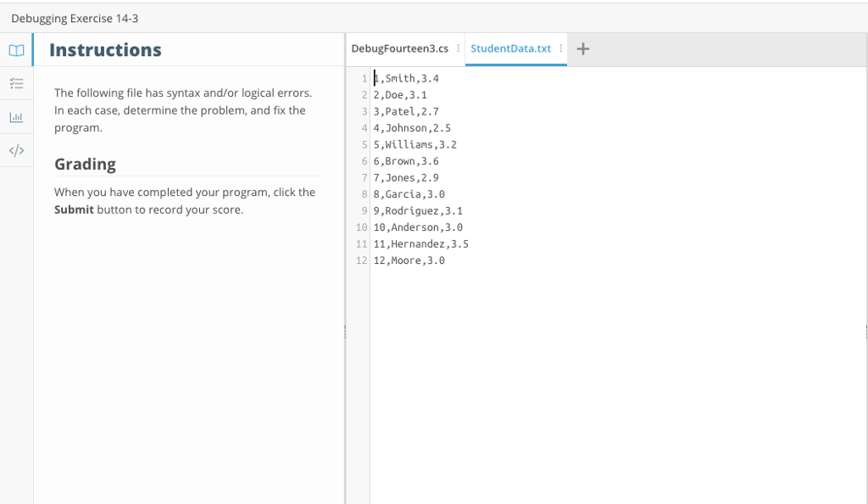The width and height of the screenshot is (868, 504).
Task: Click the panel divider between instructions and editor
Action: 347,331
